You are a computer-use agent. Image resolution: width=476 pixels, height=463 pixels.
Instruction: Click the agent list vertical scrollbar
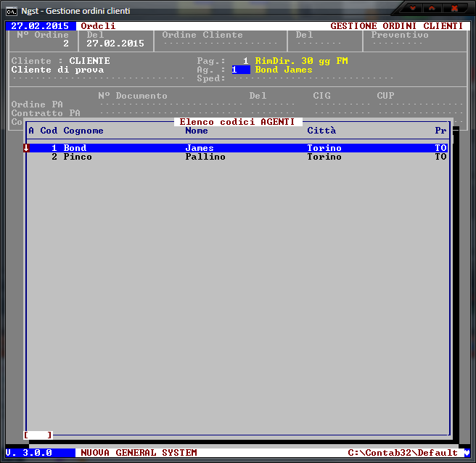coord(456,283)
